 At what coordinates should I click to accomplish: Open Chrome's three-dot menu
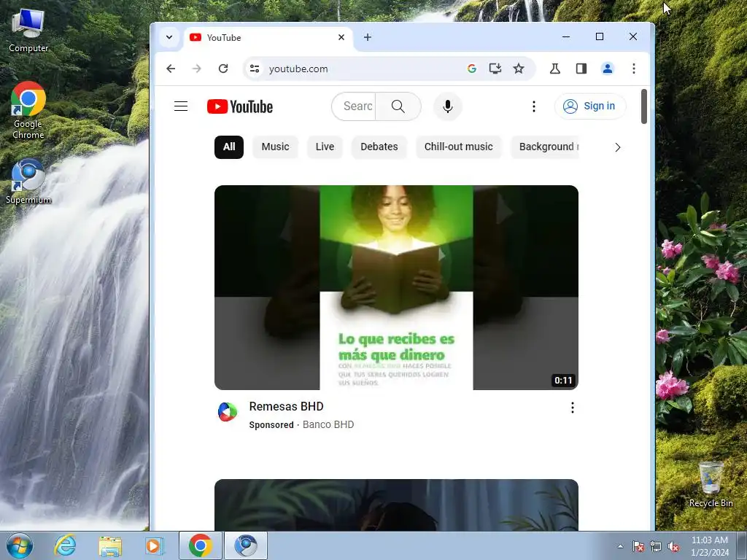click(634, 69)
